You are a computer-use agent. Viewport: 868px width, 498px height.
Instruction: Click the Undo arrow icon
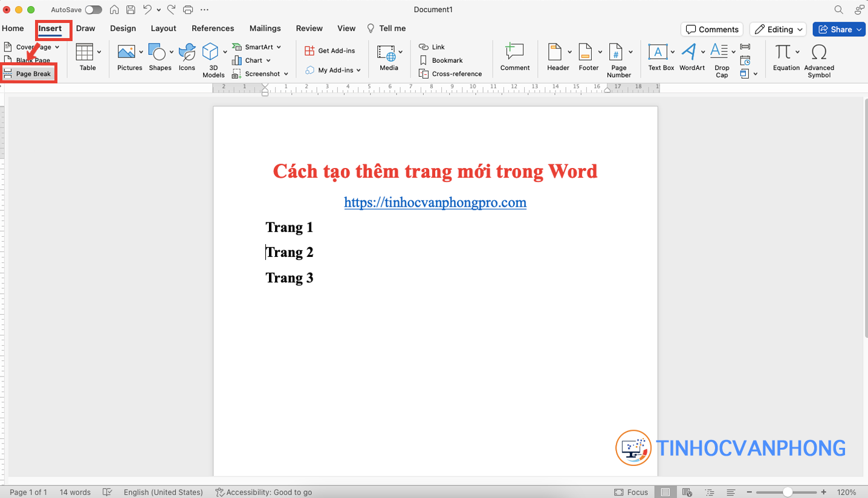pyautogui.click(x=147, y=10)
